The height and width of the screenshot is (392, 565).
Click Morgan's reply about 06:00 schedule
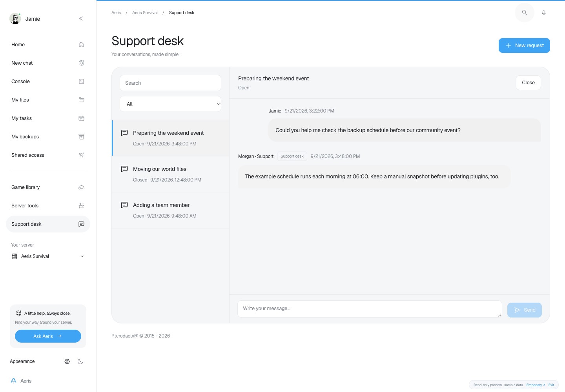tap(374, 176)
